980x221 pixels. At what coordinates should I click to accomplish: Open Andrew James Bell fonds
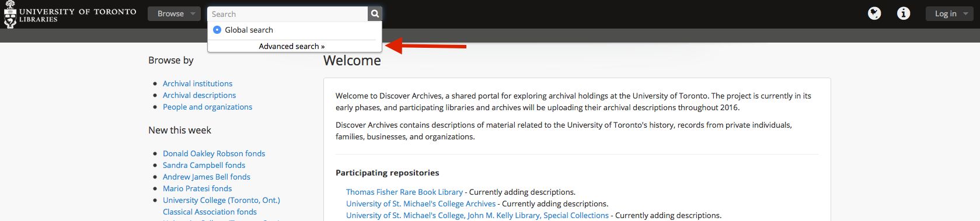(206, 177)
